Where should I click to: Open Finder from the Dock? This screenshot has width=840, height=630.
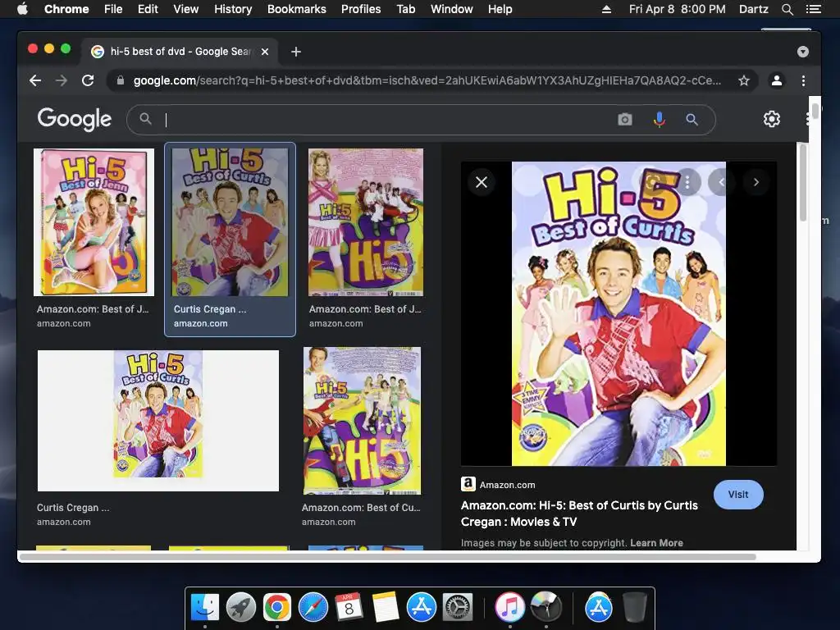[205, 608]
